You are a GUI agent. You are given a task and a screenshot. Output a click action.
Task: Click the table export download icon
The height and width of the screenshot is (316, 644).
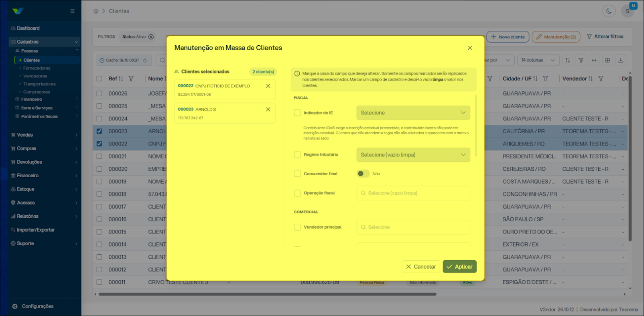(x=621, y=60)
